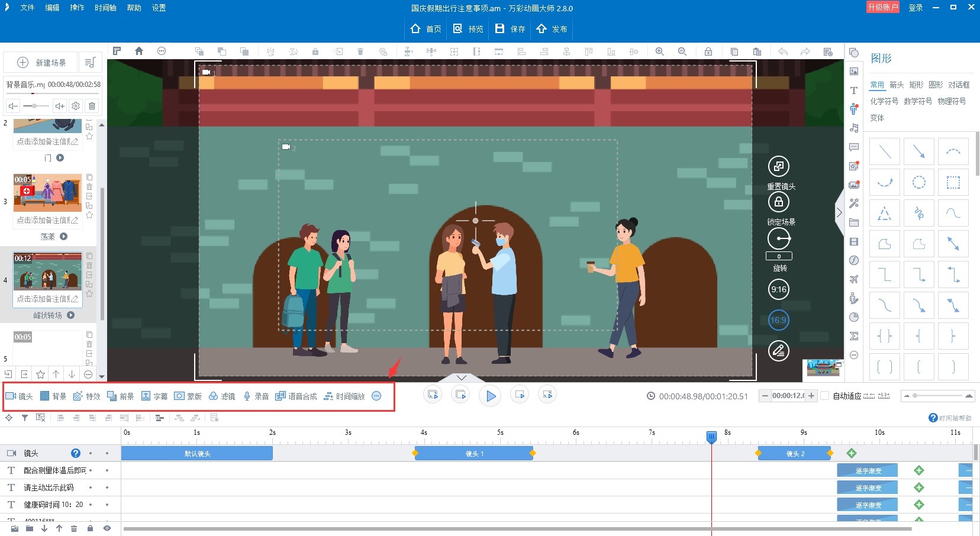The width and height of the screenshot is (980, 536).
Task: Toggle layer visibility eye at timeline bottom
Action: click(x=107, y=528)
